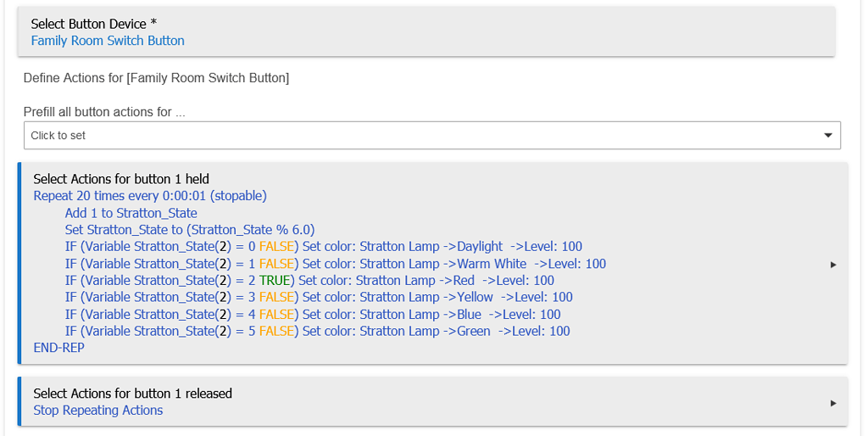Click the END-REP line
Screen dimensions: 868x436
pos(58,348)
